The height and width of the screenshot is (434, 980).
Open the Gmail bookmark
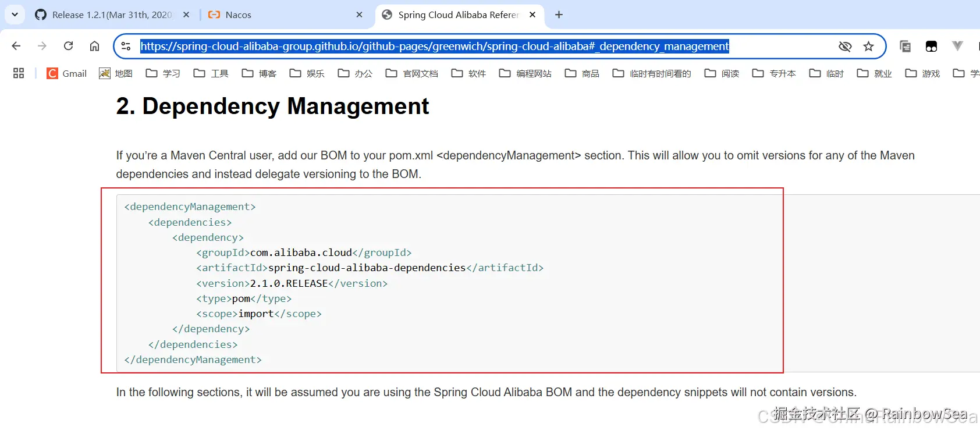click(67, 73)
